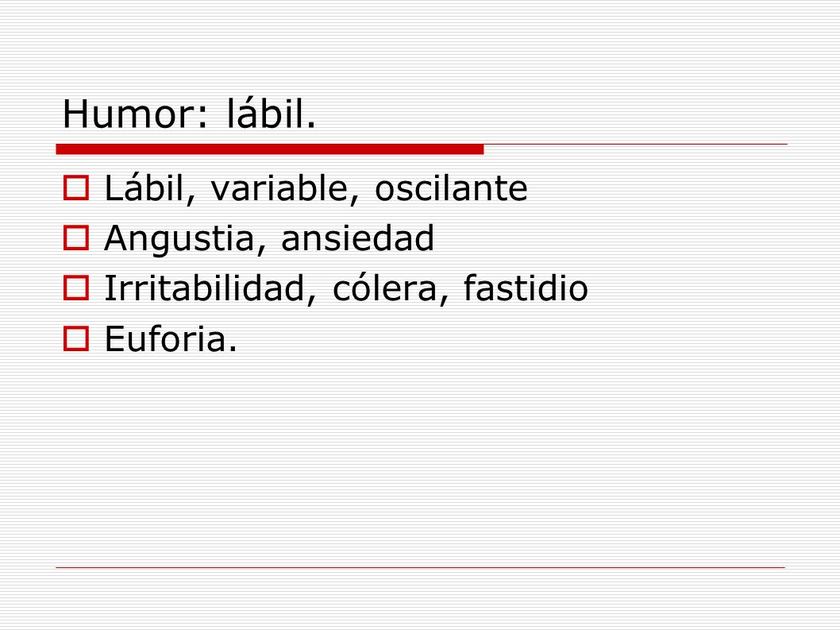
Task: Click the word "oscilante"
Action: coord(451,189)
